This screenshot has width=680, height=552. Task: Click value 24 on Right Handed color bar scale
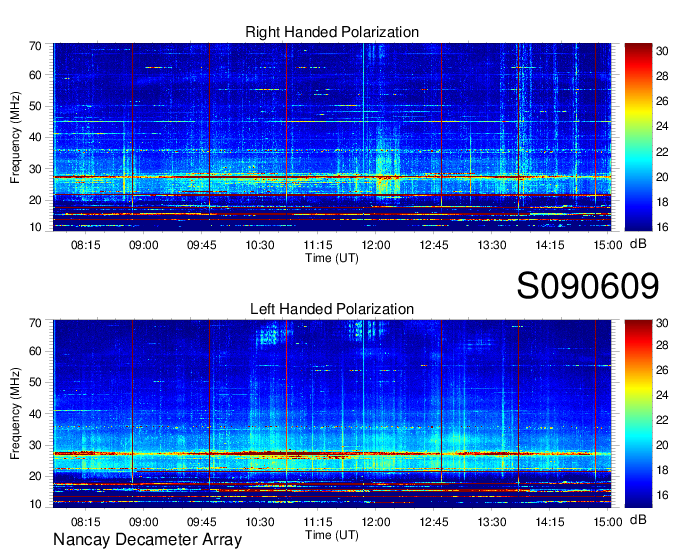pyautogui.click(x=662, y=126)
